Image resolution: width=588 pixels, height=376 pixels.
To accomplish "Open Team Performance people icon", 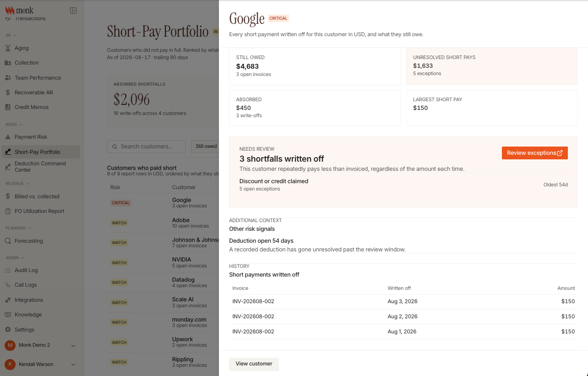I will coord(8,78).
